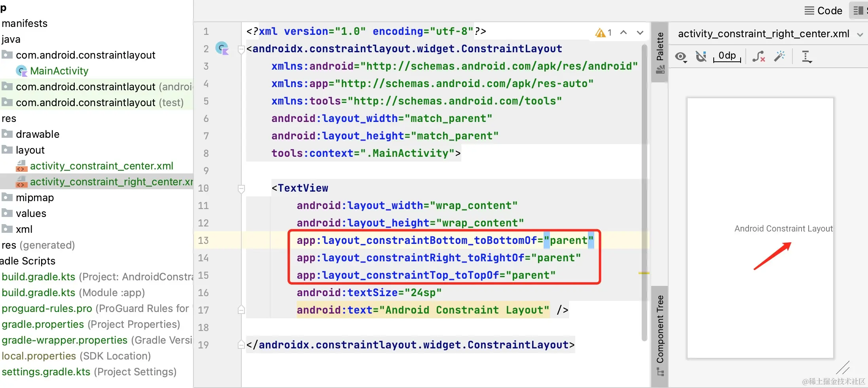
Task: Click fold end marker on line 19
Action: pos(241,344)
